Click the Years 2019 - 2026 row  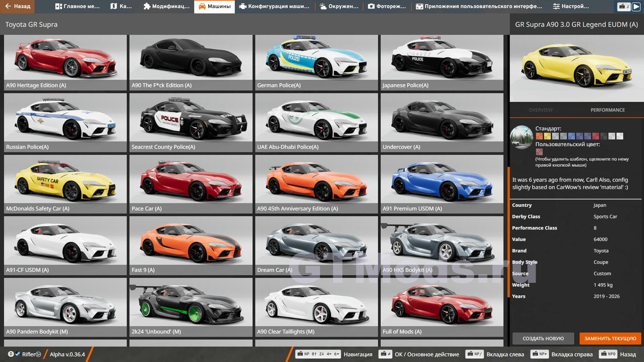[576, 296]
